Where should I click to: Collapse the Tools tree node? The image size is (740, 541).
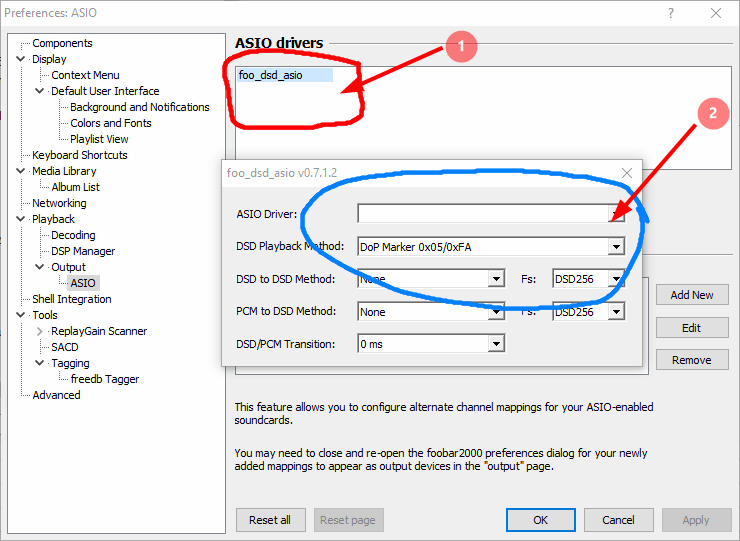click(x=20, y=315)
